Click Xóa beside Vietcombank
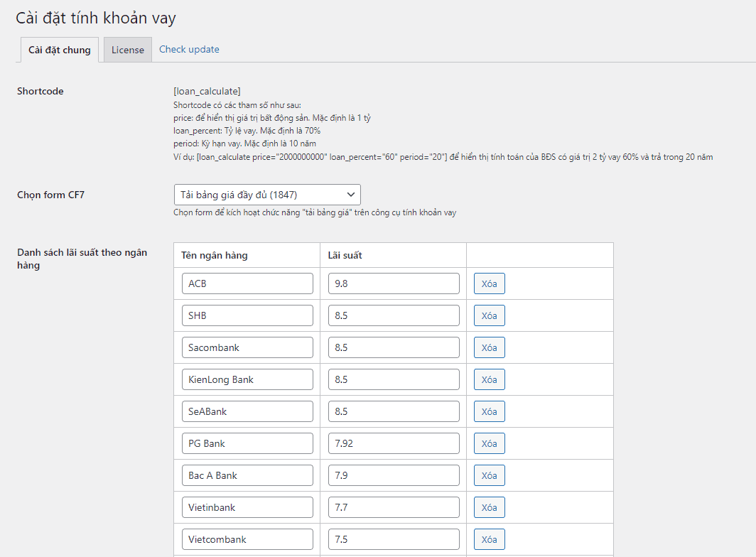This screenshot has height=557, width=756. pos(489,539)
